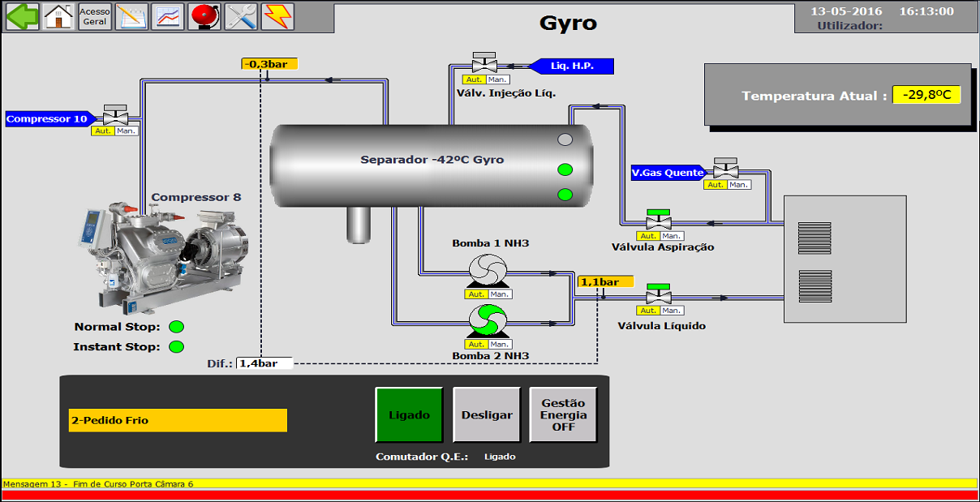Set Válvula Aspiração to Man. mode

(x=672, y=236)
